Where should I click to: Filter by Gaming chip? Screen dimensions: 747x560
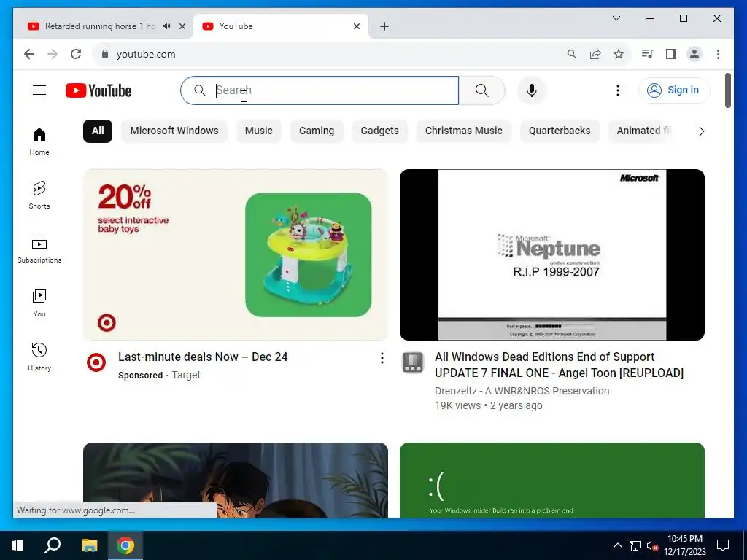(317, 131)
